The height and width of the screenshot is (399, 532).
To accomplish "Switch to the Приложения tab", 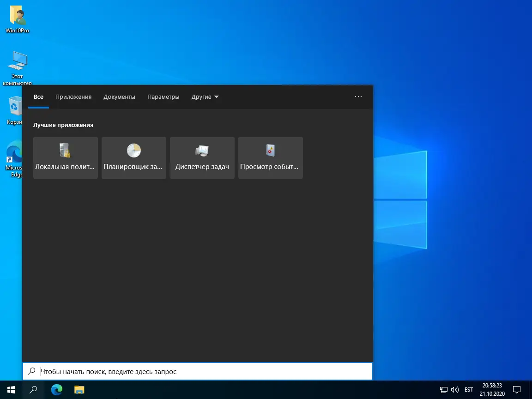I will pos(73,97).
